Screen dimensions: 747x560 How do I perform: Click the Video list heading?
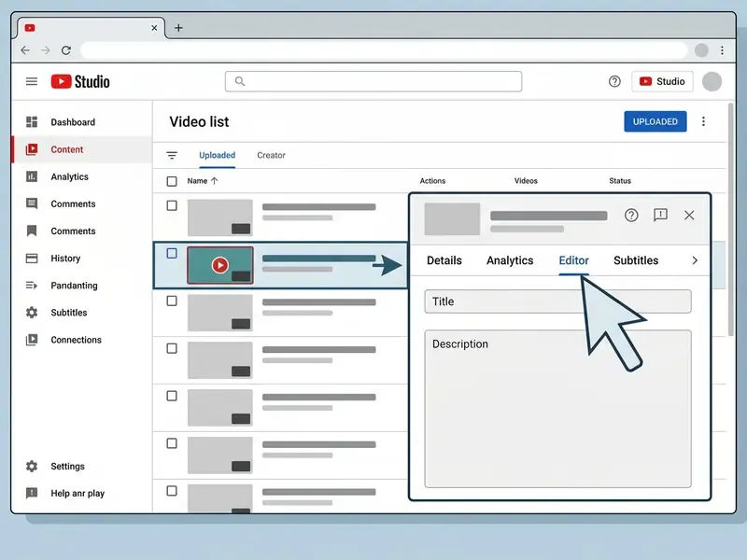point(199,122)
